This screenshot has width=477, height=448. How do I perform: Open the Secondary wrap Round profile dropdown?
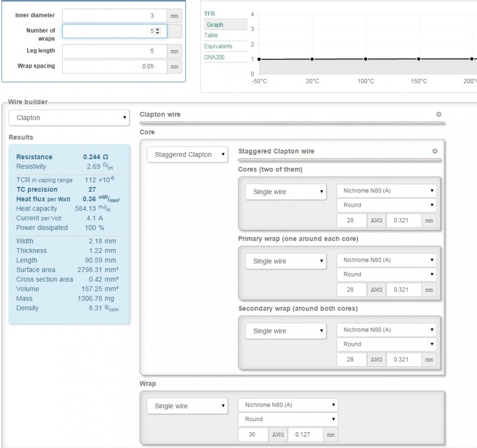click(387, 344)
